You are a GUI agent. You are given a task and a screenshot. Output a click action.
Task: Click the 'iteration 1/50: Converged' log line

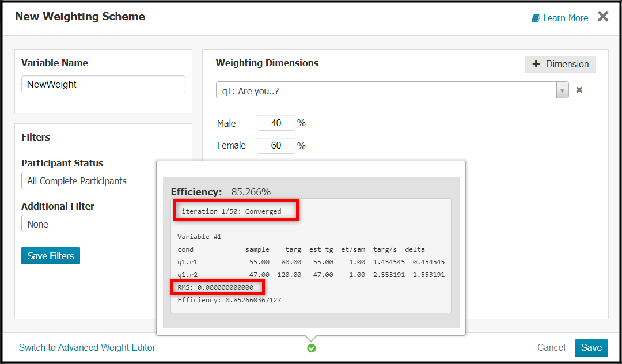pos(232,211)
